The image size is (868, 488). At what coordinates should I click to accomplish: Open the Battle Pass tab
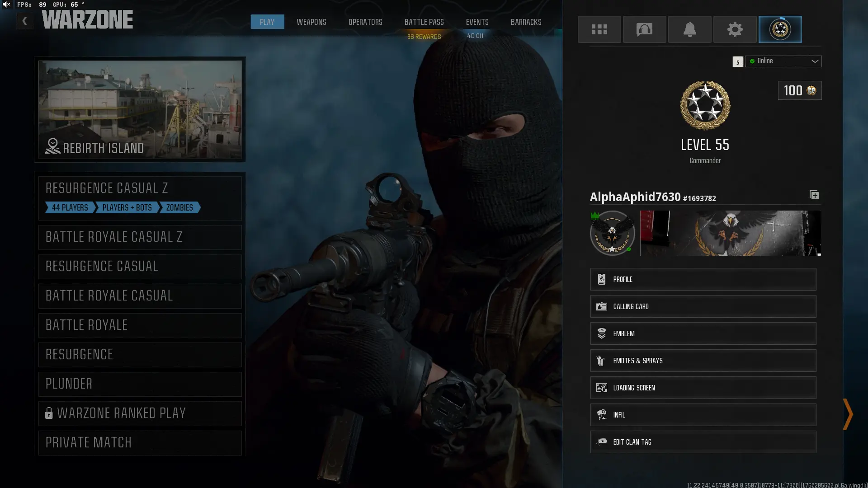click(x=424, y=22)
